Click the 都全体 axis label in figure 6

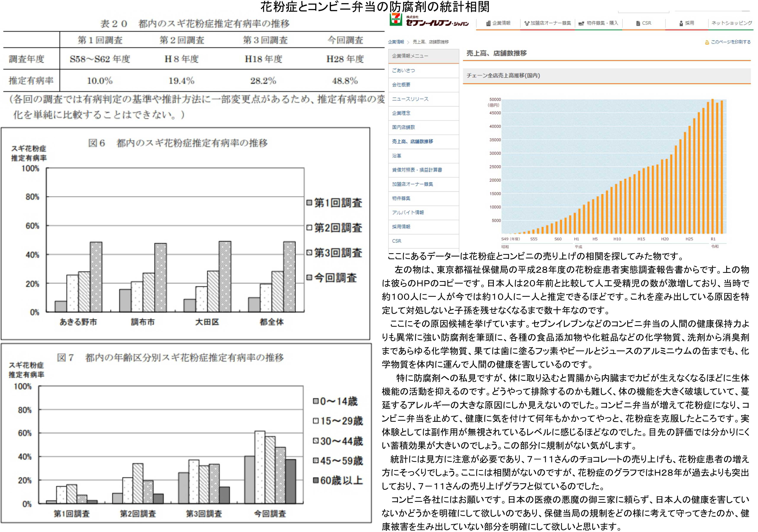[x=272, y=322]
